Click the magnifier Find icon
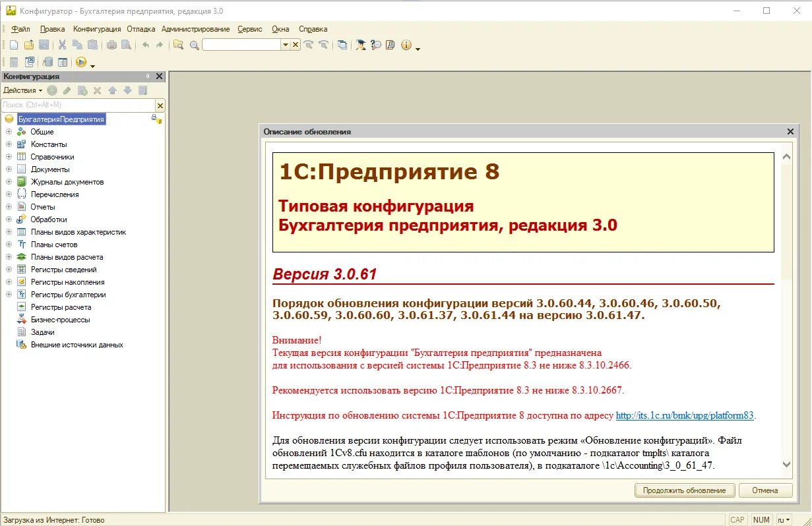The height and width of the screenshot is (526, 812). (x=195, y=45)
